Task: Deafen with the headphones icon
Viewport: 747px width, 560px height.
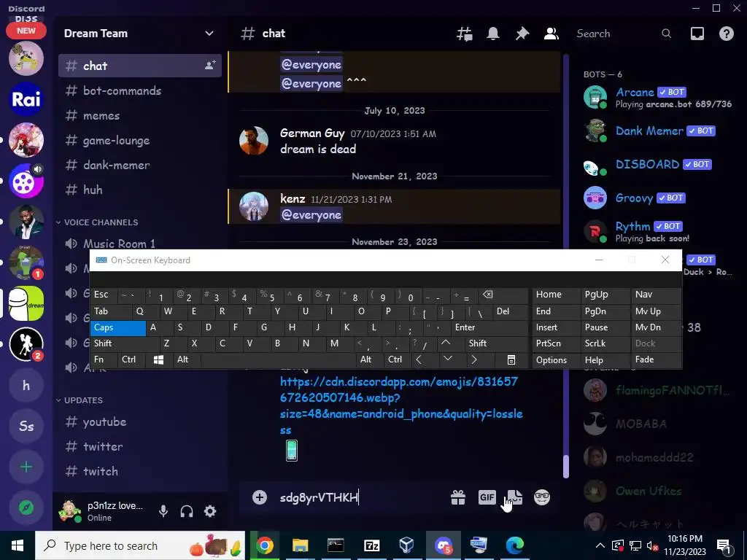Action: [x=187, y=511]
